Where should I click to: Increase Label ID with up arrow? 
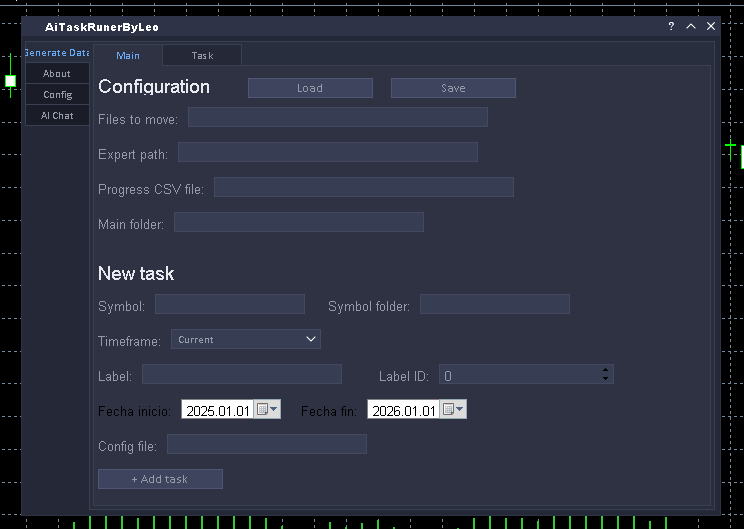(x=605, y=371)
